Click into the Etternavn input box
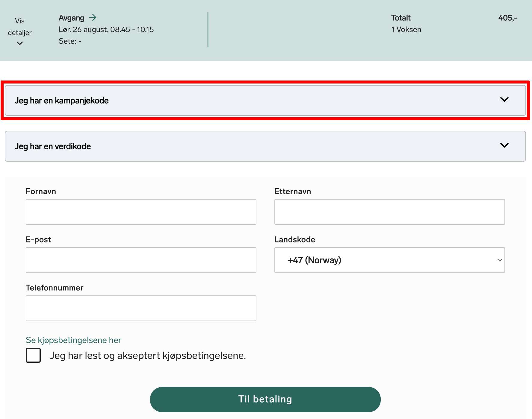Viewport: 532px width, 419px height. (389, 212)
